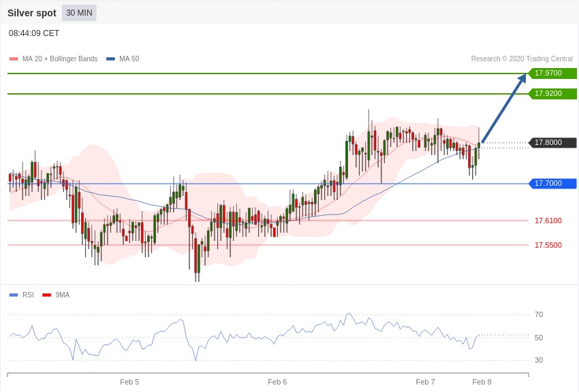Click the Silver spot chart title

pyautogui.click(x=32, y=13)
